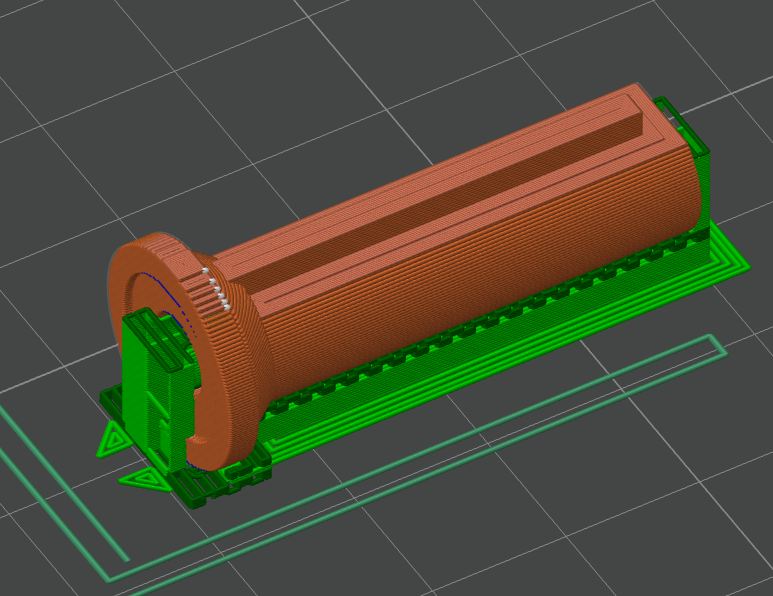This screenshot has width=773, height=596.
Task: Click the skirt outline corner beside the far end
Action: coord(717,343)
